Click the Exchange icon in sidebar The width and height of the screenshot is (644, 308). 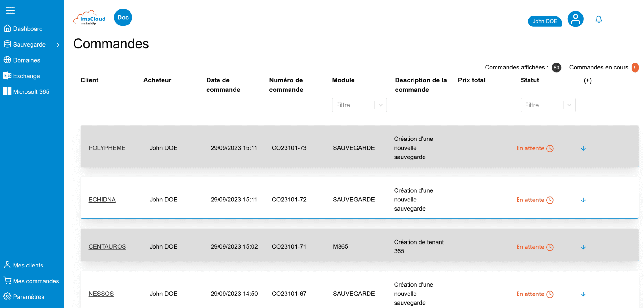tap(7, 76)
